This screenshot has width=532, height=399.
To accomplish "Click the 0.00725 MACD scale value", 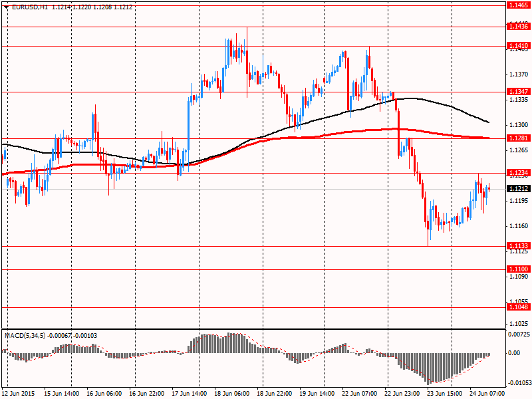I will click(x=519, y=334).
